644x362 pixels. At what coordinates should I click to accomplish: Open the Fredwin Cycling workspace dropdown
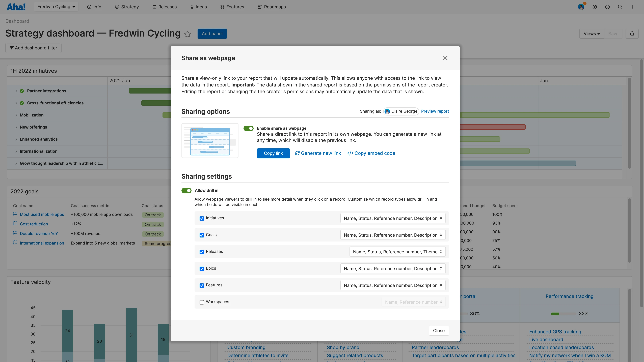coord(56,7)
